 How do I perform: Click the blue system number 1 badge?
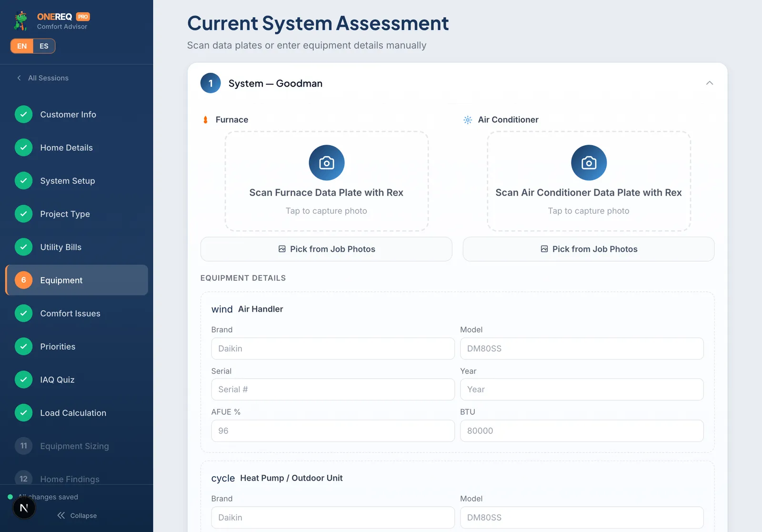(x=211, y=83)
